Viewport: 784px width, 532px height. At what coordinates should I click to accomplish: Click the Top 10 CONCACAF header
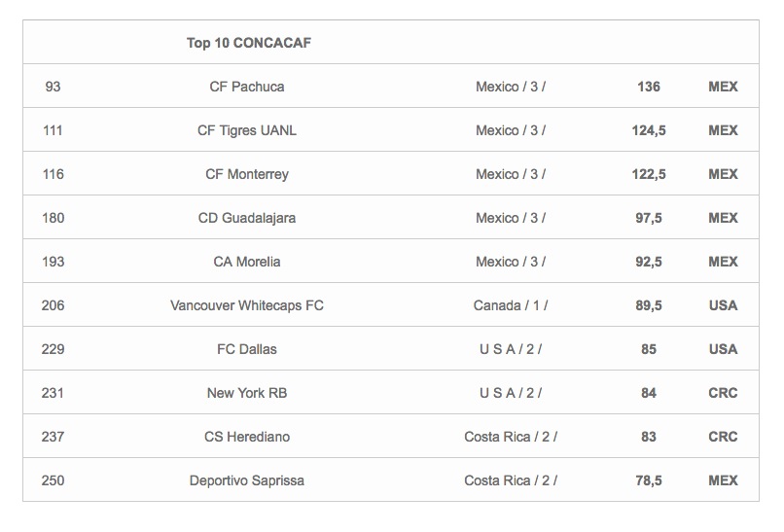[248, 43]
